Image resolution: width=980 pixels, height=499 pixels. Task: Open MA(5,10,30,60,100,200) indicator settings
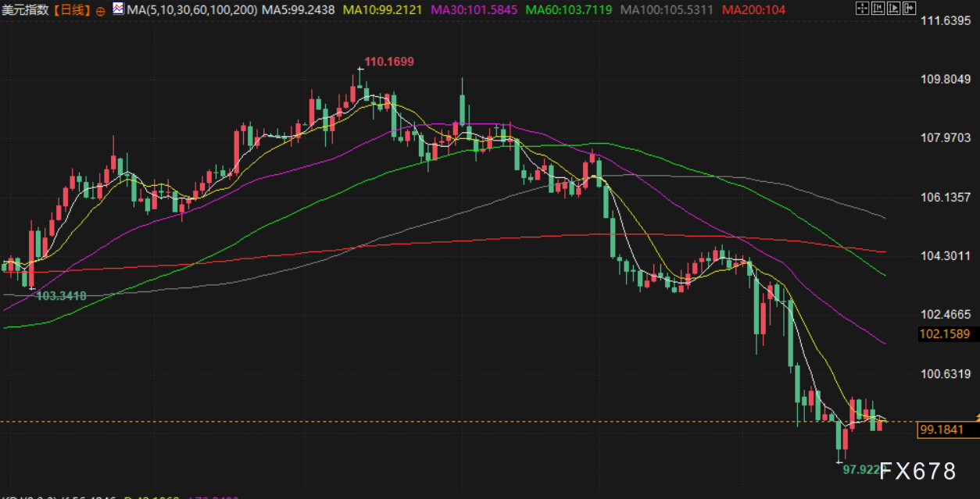(x=192, y=10)
